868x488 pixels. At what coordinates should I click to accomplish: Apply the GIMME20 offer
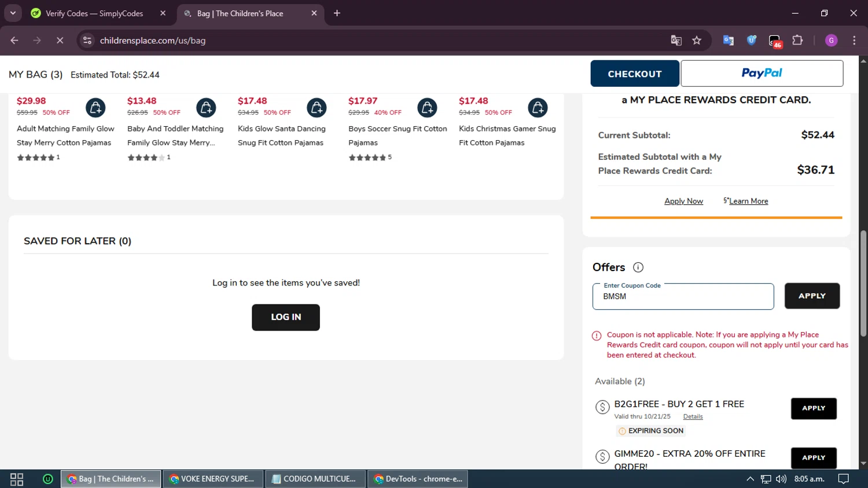814,457
